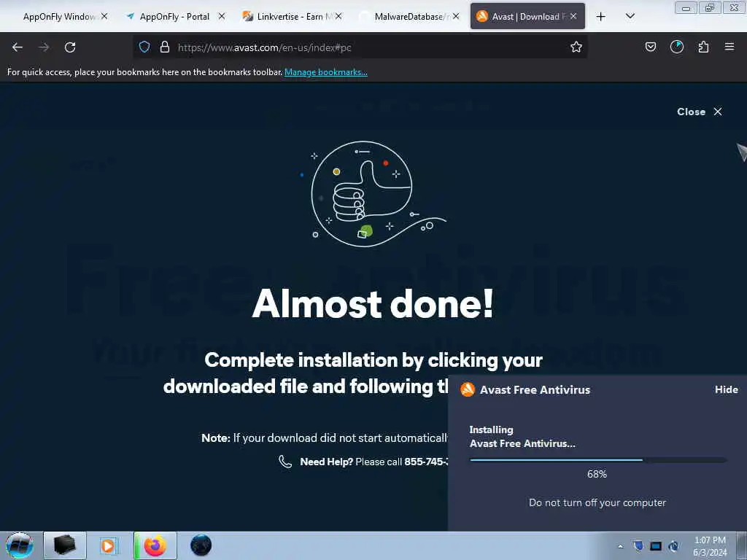Click the shield icon in system tray
This screenshot has width=747, height=560.
pos(638,545)
